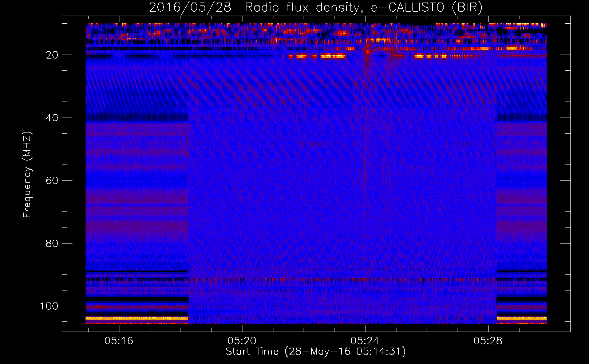This screenshot has height=364, width=589.
Task: Click the yellow band near 104 MHz on the left
Action: (137, 318)
